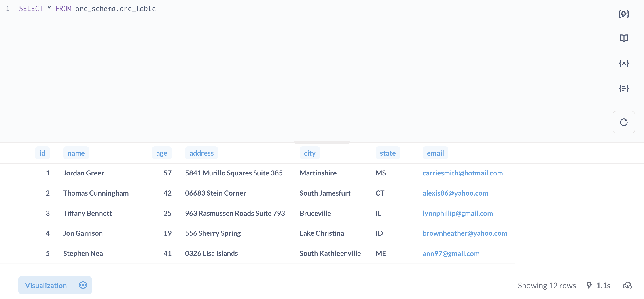Click the city column header
Image resolution: width=644 pixels, height=299 pixels.
[x=309, y=153]
